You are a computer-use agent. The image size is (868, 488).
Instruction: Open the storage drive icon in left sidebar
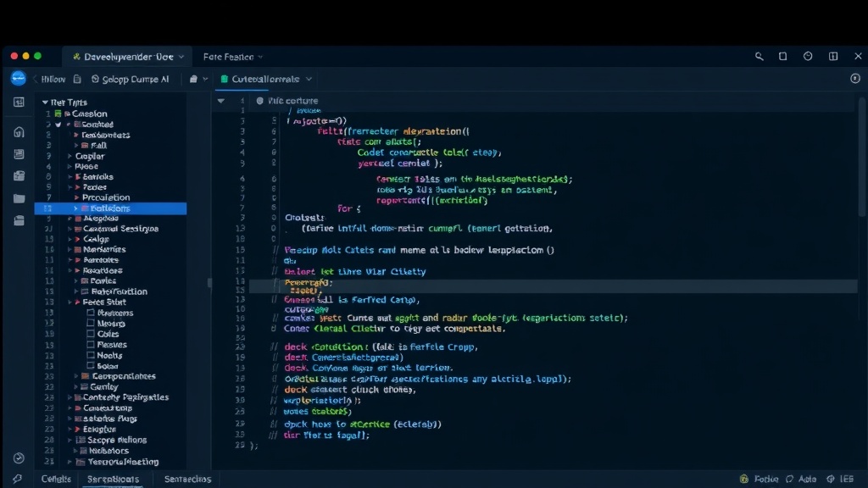pyautogui.click(x=19, y=220)
